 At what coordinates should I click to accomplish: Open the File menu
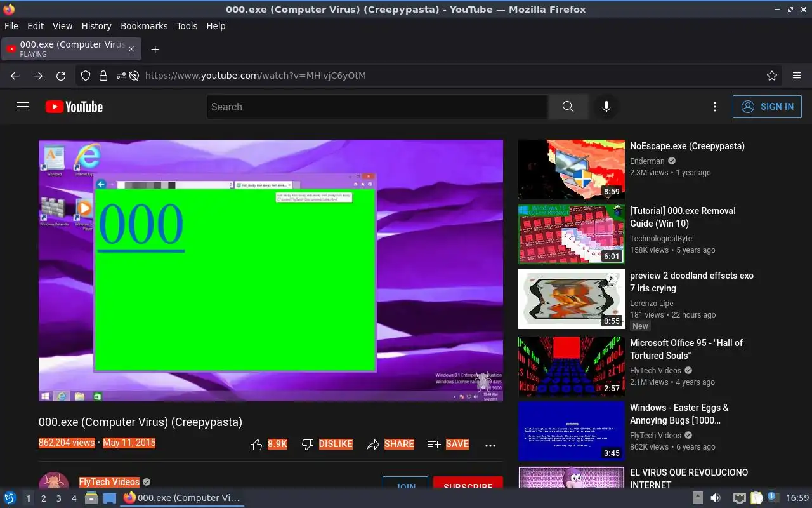pos(11,26)
